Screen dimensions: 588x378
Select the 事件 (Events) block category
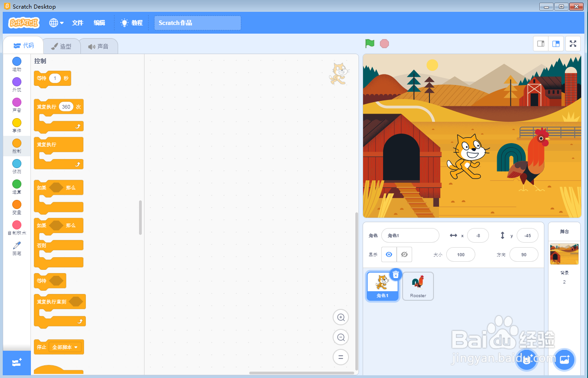coord(17,125)
